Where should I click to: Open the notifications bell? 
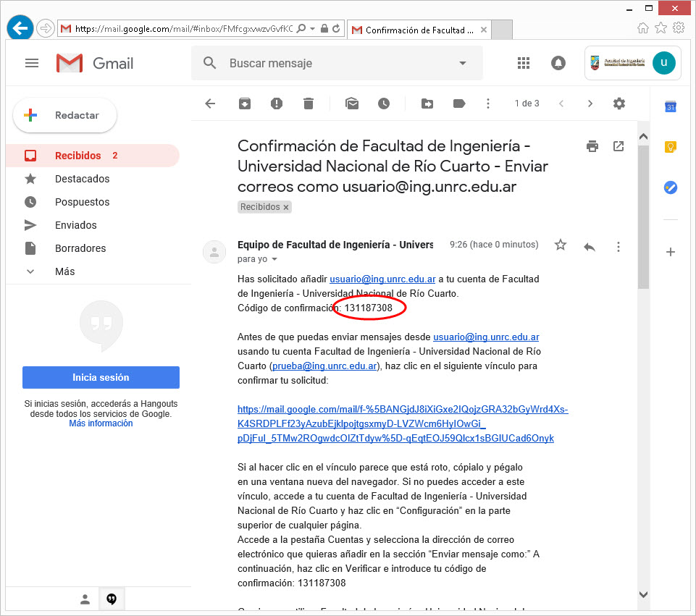pyautogui.click(x=558, y=64)
